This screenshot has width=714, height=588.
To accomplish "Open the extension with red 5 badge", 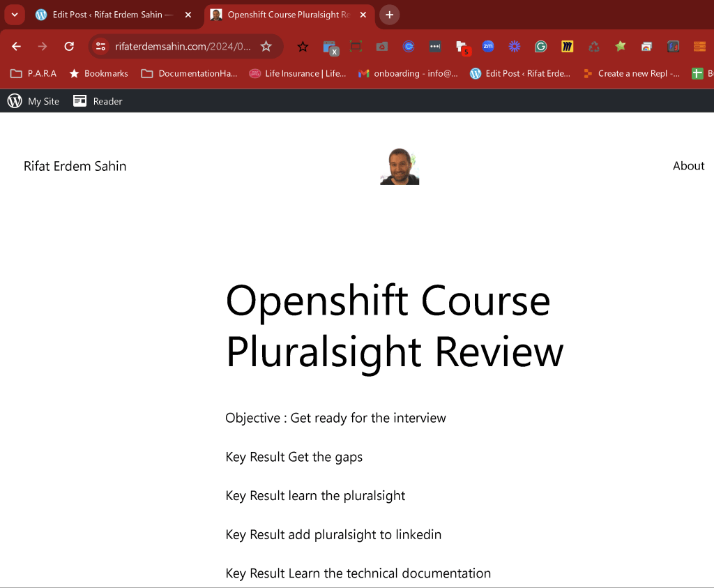I will (463, 48).
